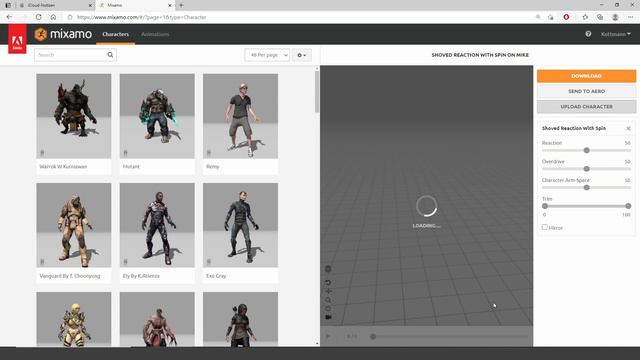The width and height of the screenshot is (640, 360).
Task: Select the Ely By K.Atienza thumbnail
Action: (157, 225)
